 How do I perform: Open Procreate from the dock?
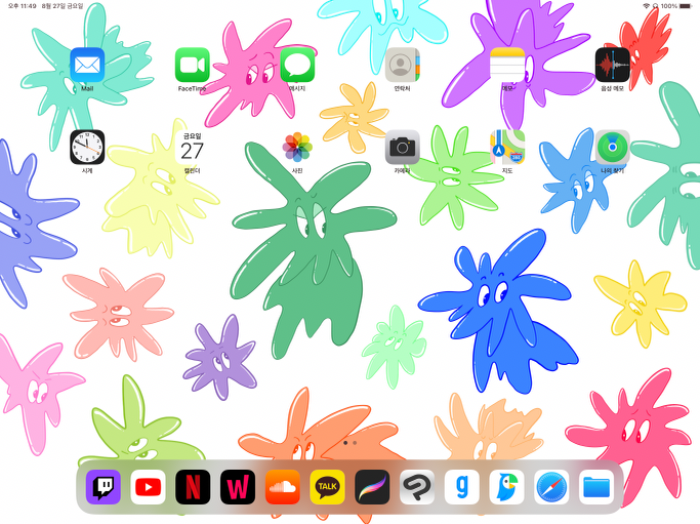tap(372, 487)
